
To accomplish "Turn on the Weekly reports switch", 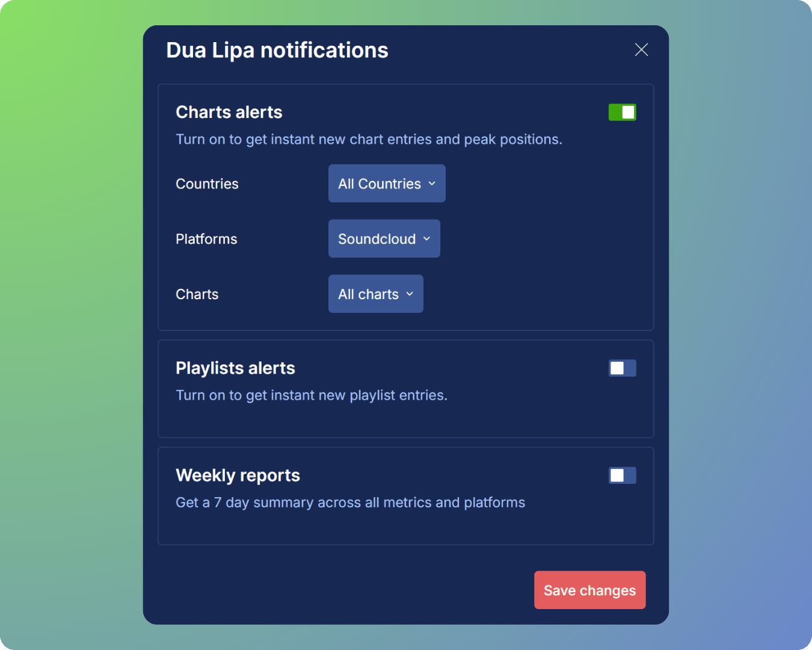I will [x=622, y=475].
